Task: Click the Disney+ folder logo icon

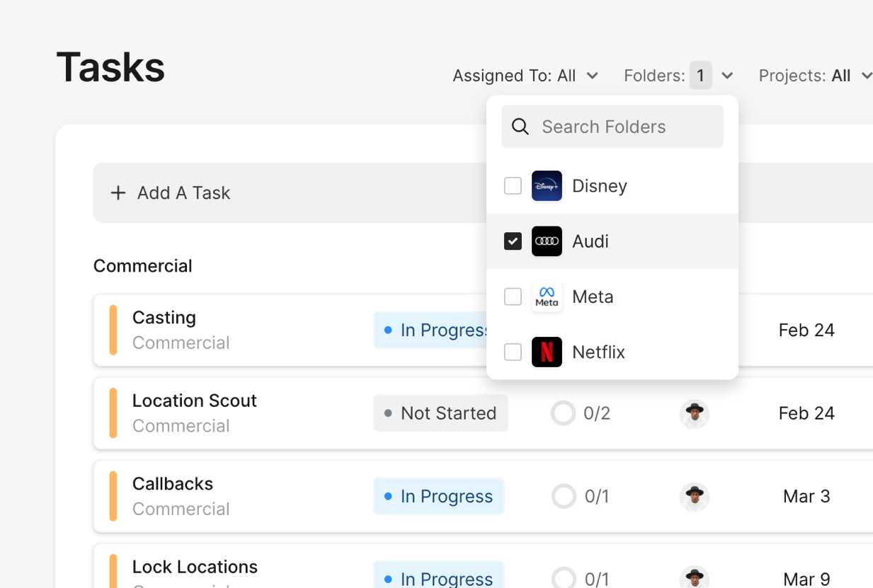Action: (547, 186)
